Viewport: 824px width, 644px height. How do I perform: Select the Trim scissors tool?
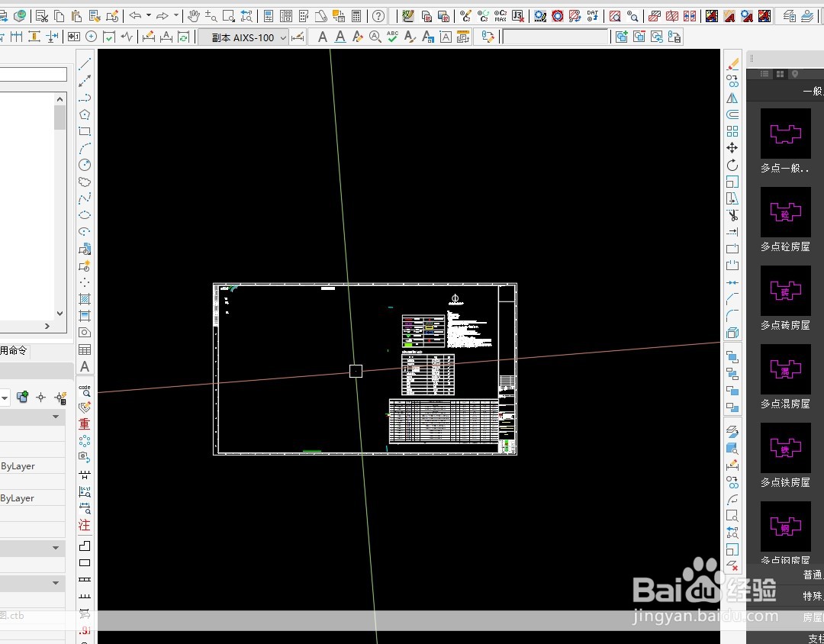click(x=732, y=215)
